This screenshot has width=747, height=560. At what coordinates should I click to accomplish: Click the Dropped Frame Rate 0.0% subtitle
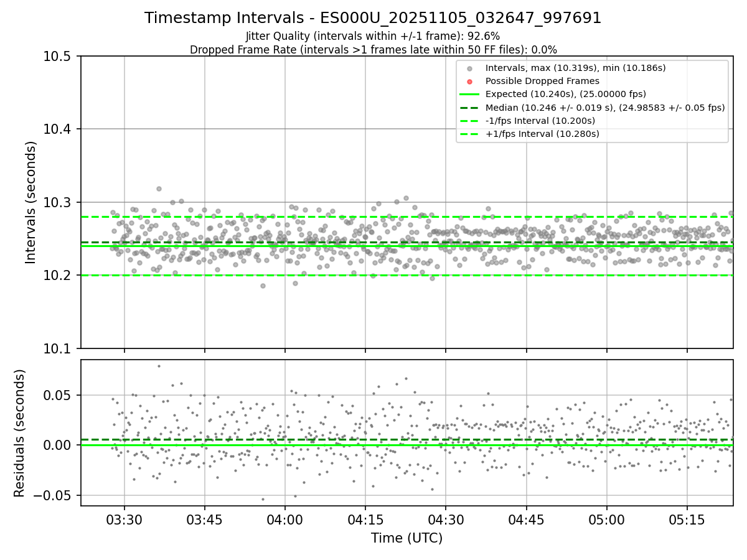point(373,50)
